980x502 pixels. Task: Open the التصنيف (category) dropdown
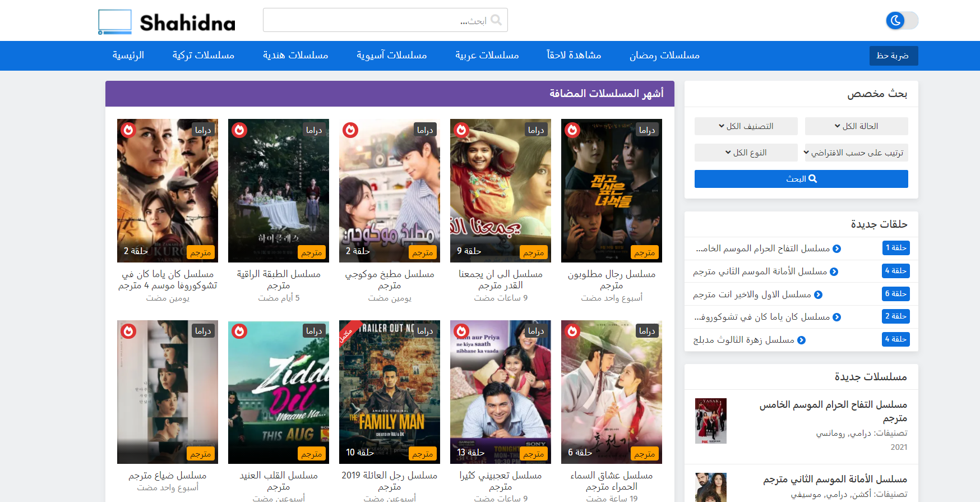tap(746, 126)
